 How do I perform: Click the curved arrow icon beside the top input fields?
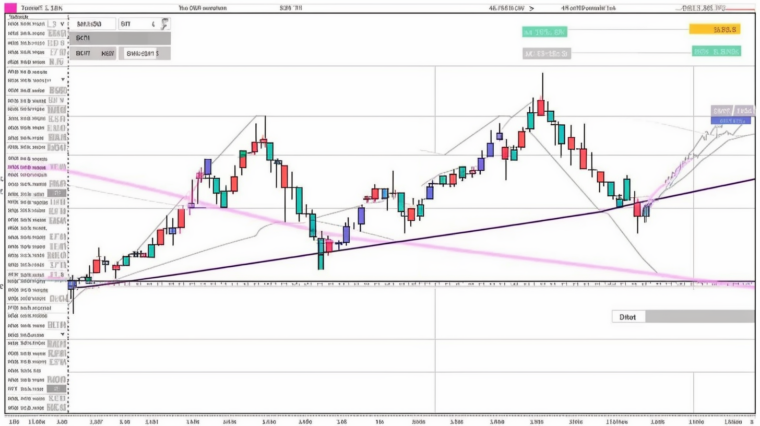[x=164, y=23]
